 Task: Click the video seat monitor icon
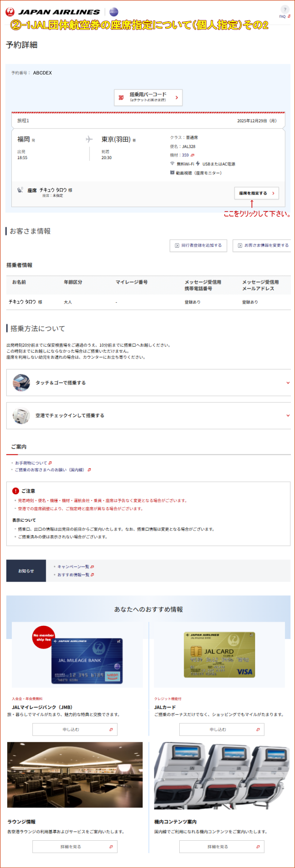click(172, 173)
